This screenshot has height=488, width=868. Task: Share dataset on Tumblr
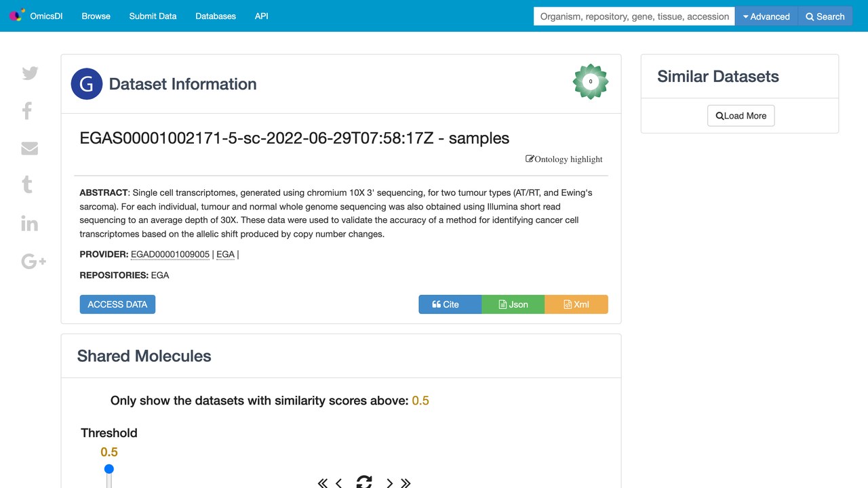coord(27,184)
